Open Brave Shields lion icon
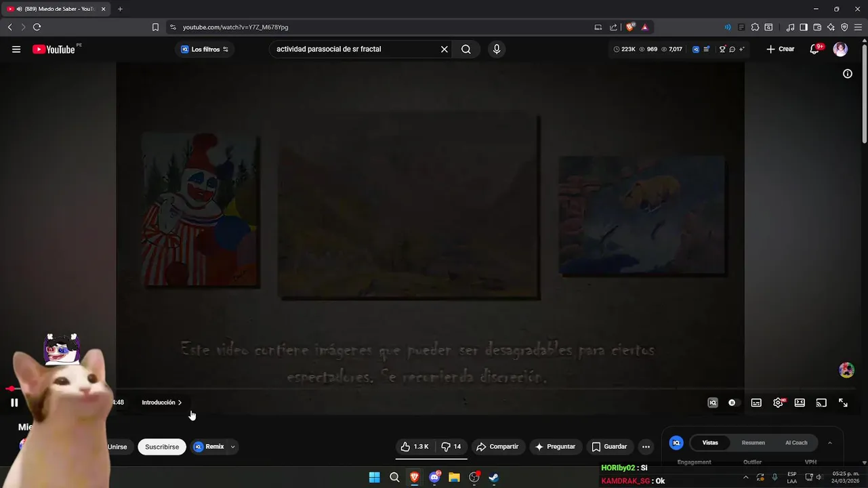 click(630, 27)
